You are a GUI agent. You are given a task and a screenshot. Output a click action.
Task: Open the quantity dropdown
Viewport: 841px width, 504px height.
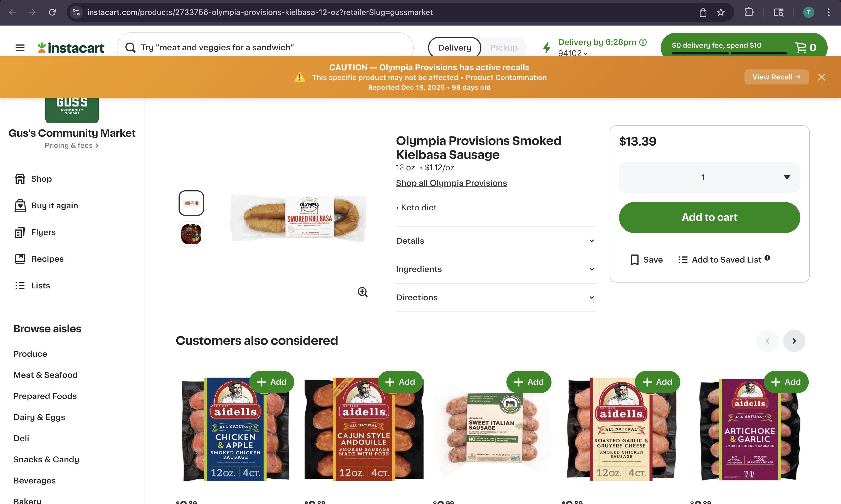[x=709, y=177]
